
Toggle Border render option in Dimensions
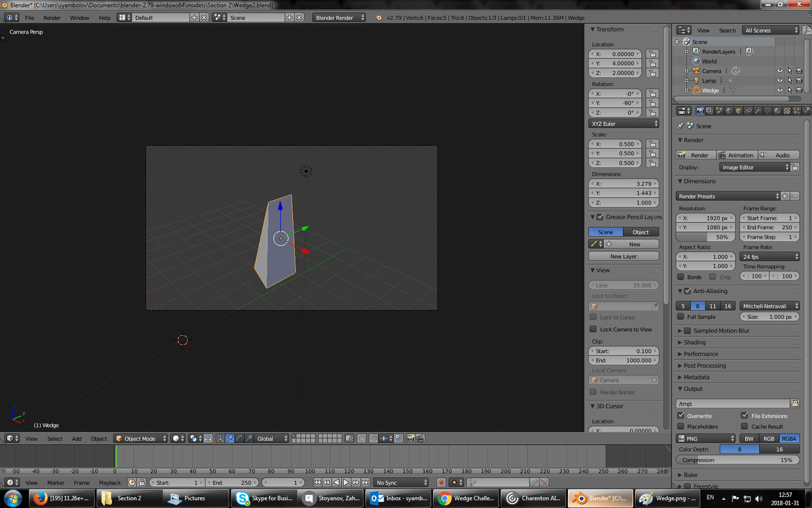tap(680, 276)
